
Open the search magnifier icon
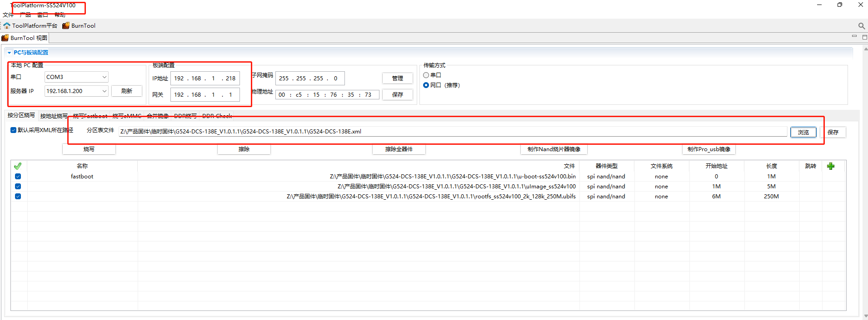pyautogui.click(x=861, y=26)
